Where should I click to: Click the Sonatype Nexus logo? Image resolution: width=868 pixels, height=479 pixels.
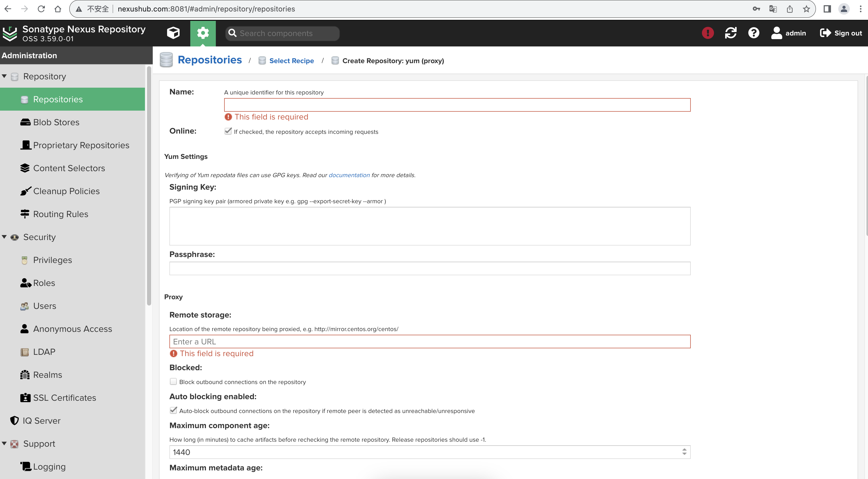10,33
